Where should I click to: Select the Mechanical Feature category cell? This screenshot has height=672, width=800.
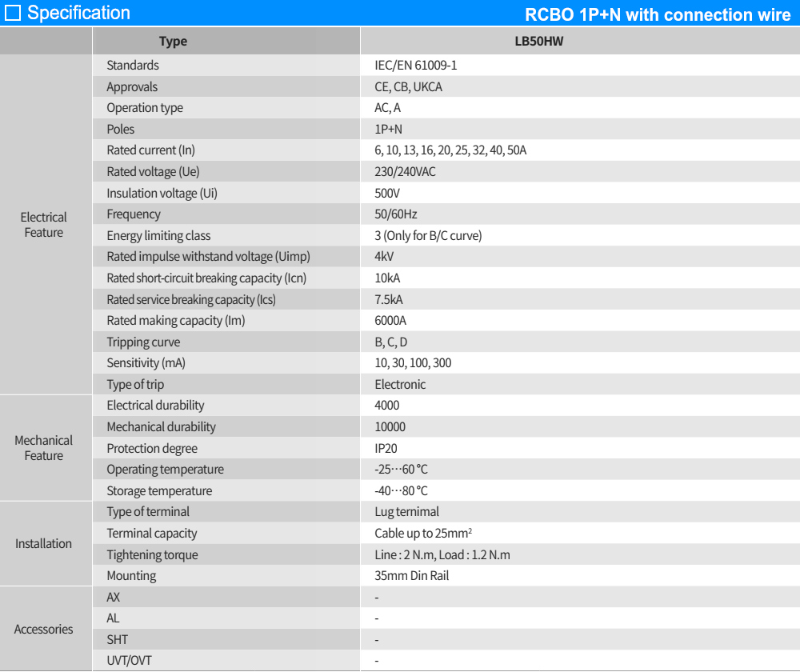[x=44, y=448]
